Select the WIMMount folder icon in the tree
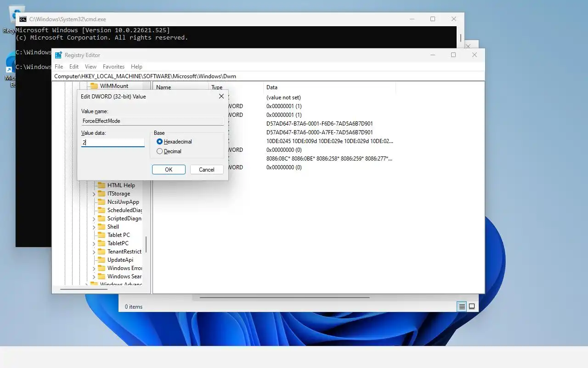588x368 pixels. (x=94, y=86)
